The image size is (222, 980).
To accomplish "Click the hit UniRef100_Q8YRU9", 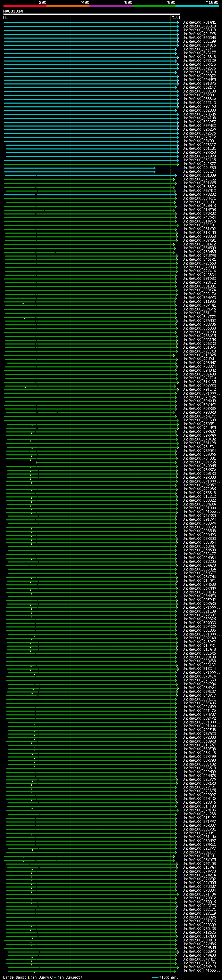I will click(199, 332).
